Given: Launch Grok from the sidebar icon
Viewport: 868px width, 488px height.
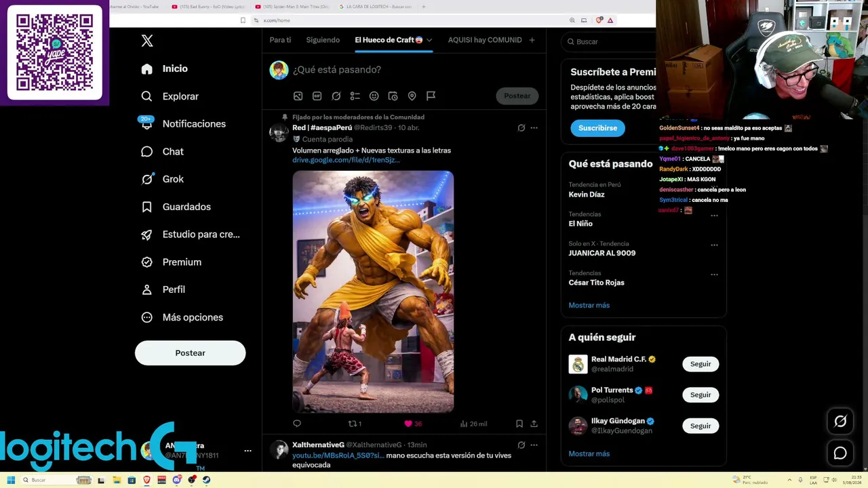Looking at the screenshot, I should coord(147,179).
